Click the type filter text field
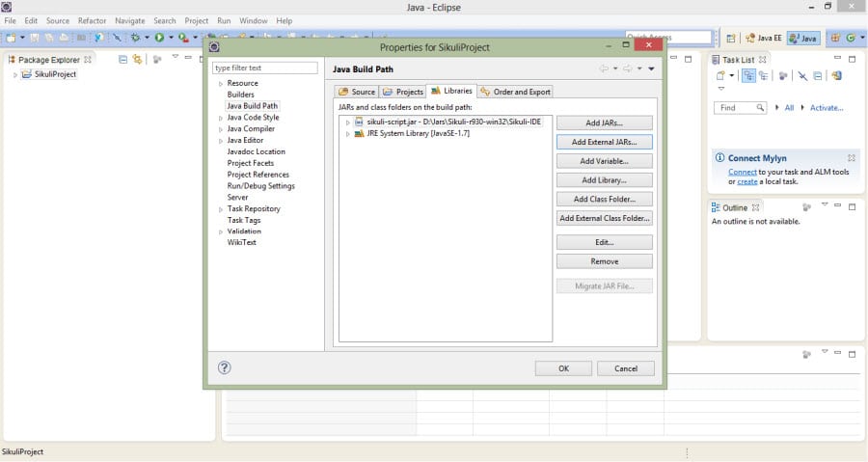Image resolution: width=868 pixels, height=462 pixels. tap(265, 68)
